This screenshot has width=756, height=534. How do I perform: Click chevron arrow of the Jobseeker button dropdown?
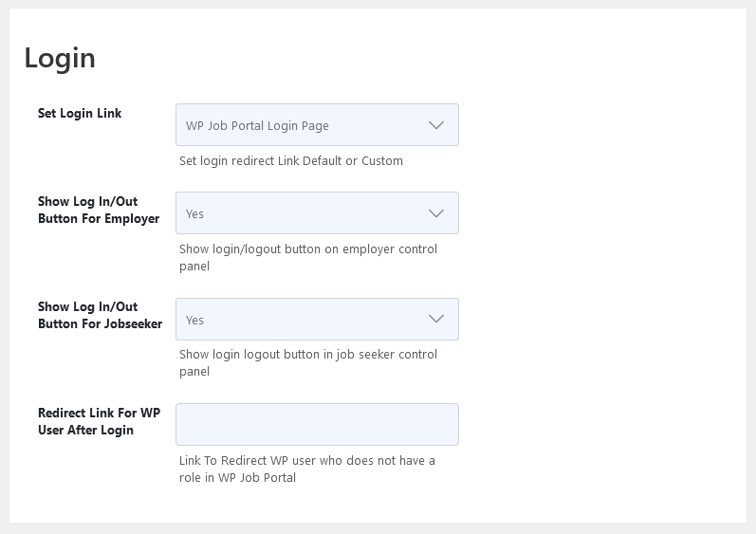(x=436, y=319)
